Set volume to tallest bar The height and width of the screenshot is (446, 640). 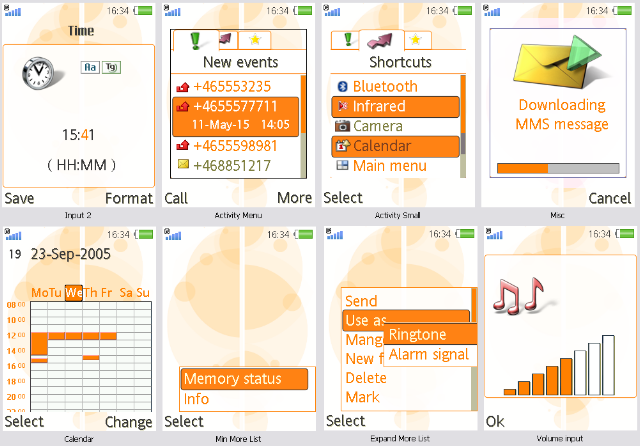[609, 365]
